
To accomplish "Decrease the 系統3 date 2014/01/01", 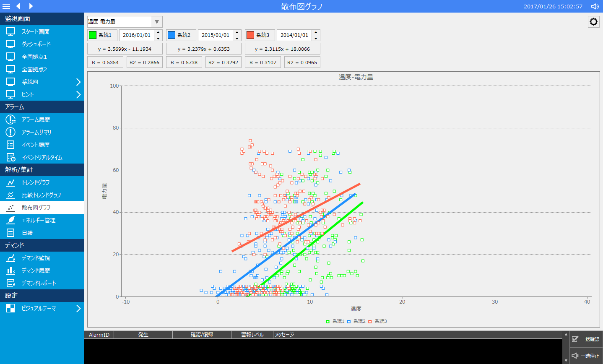I will coord(316,38).
